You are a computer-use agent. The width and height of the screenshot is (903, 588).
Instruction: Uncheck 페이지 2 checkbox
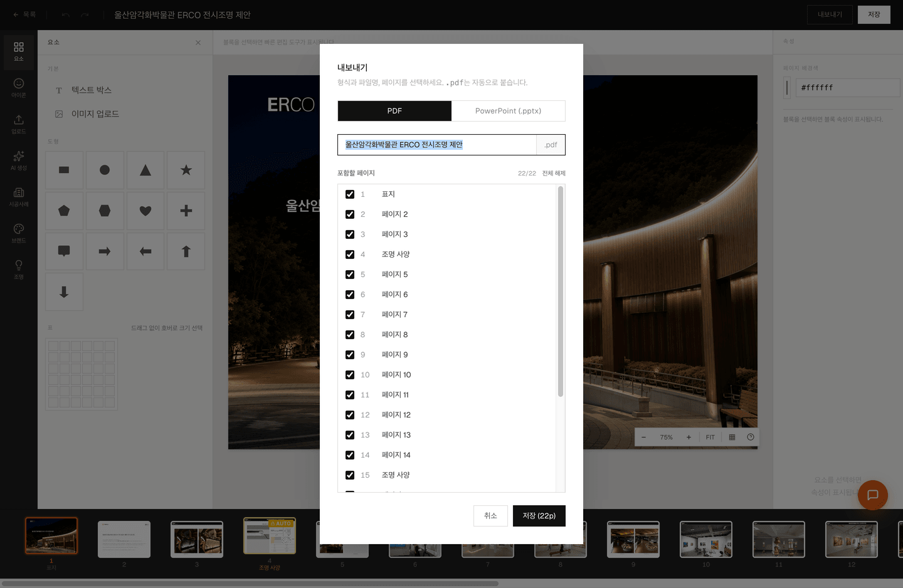point(350,214)
